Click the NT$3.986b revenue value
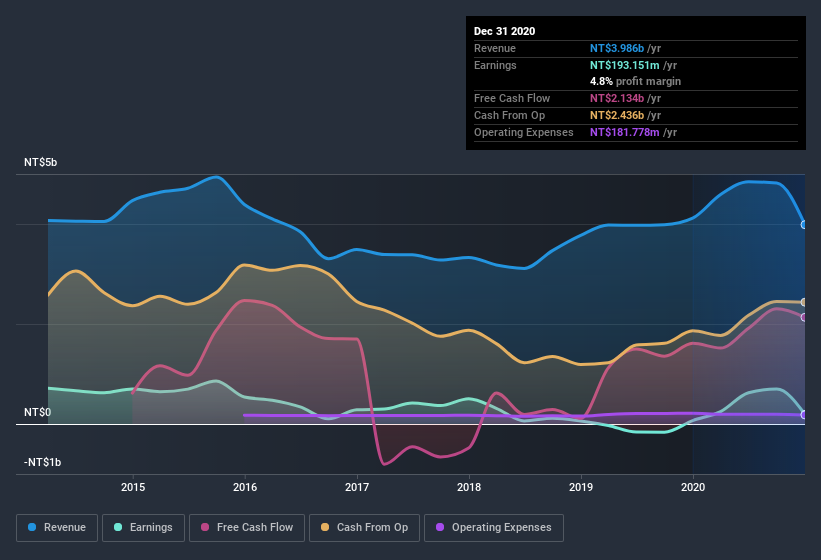The width and height of the screenshot is (821, 560). pyautogui.click(x=617, y=48)
